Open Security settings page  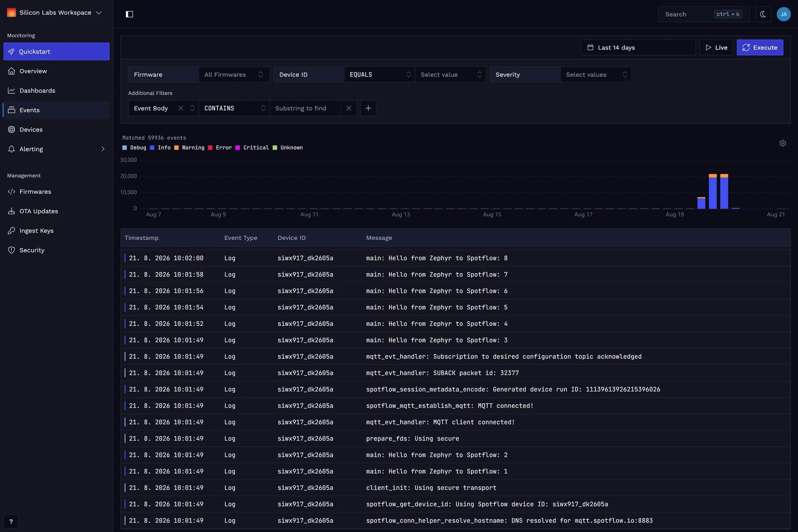point(57,250)
